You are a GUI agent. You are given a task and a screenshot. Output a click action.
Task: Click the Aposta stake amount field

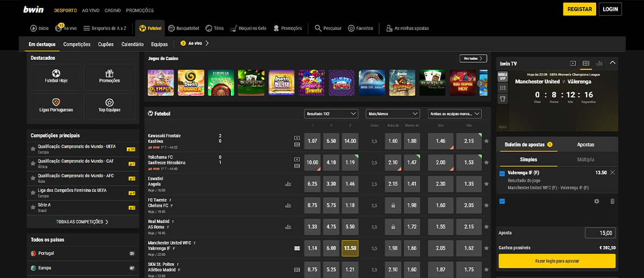click(x=600, y=233)
